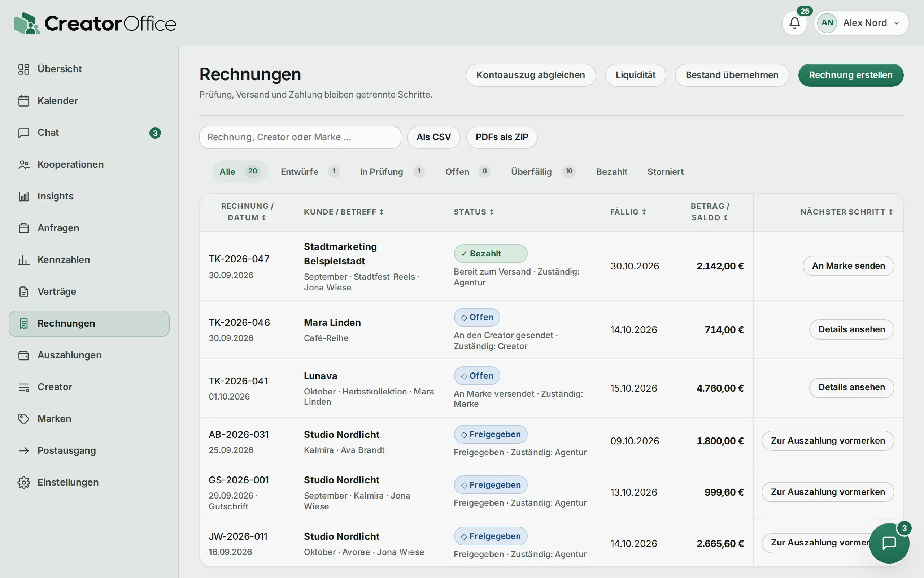The image size is (924, 578).
Task: Click the CreatorOffice logo
Action: (x=95, y=23)
